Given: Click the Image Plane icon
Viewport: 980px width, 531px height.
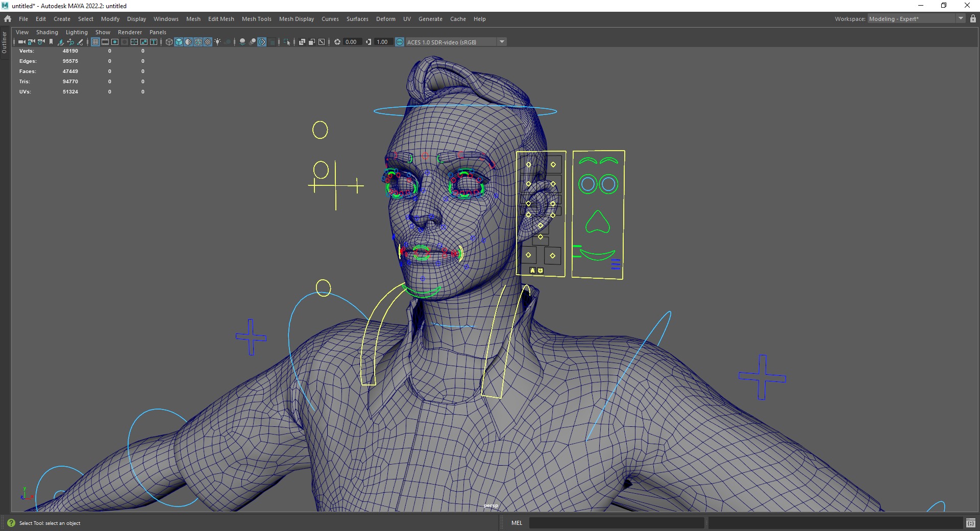Looking at the screenshot, I should [x=61, y=42].
